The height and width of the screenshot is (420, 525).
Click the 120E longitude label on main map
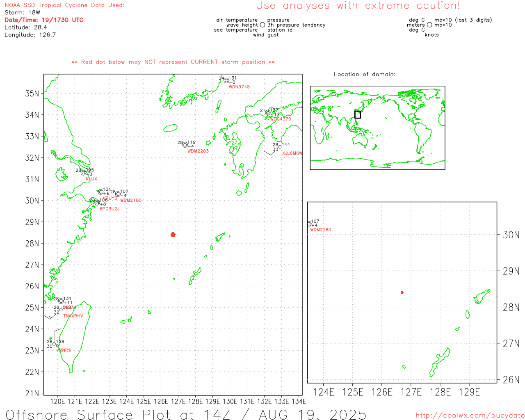(x=57, y=401)
